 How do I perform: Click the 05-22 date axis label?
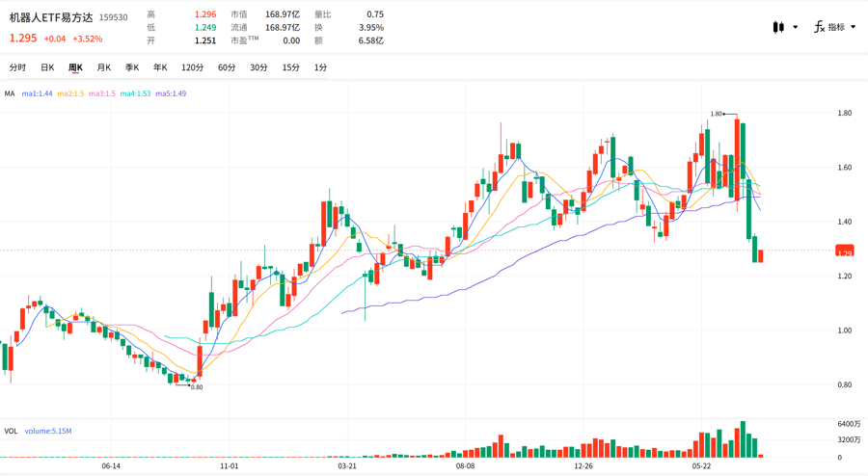tap(701, 466)
